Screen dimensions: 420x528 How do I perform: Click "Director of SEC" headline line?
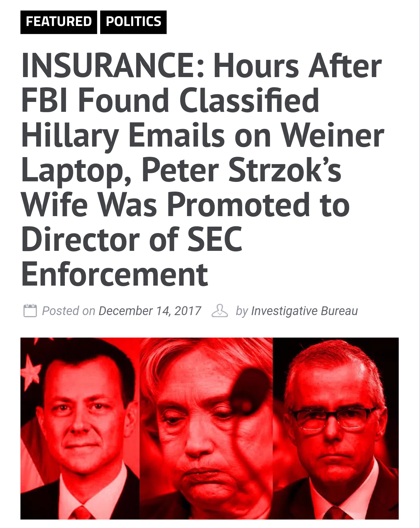point(132,239)
